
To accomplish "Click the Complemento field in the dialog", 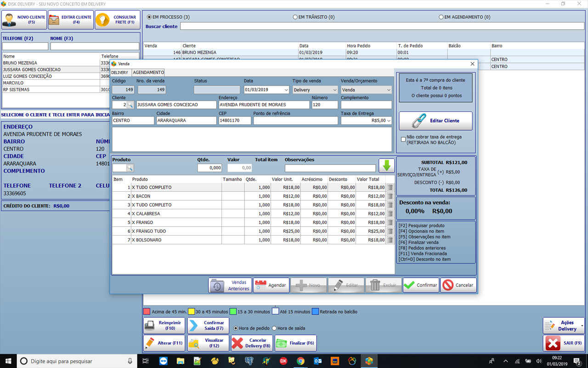I will point(366,105).
